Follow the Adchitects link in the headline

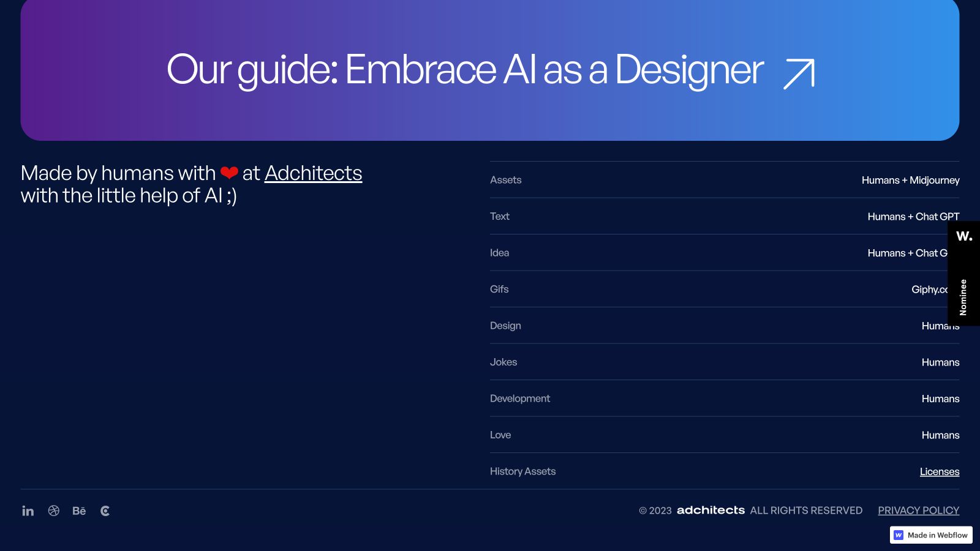click(313, 173)
